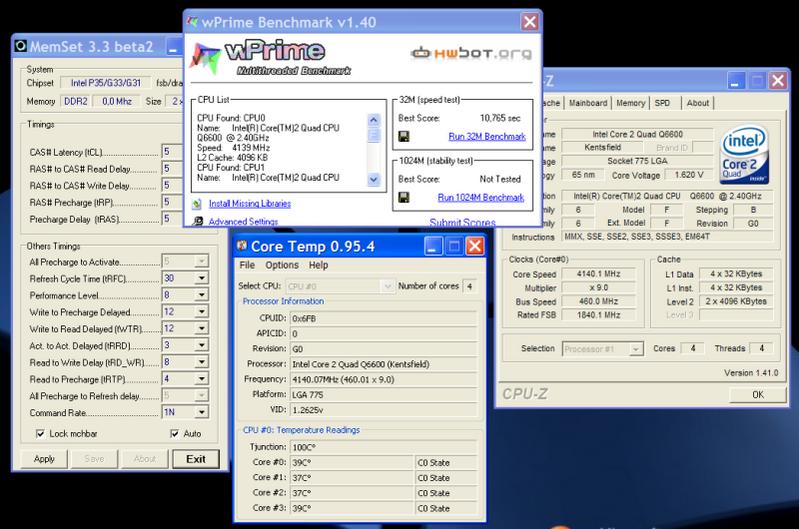Click the Install Missing Libraries icon
Screen dimensions: 799x529
click(x=197, y=204)
